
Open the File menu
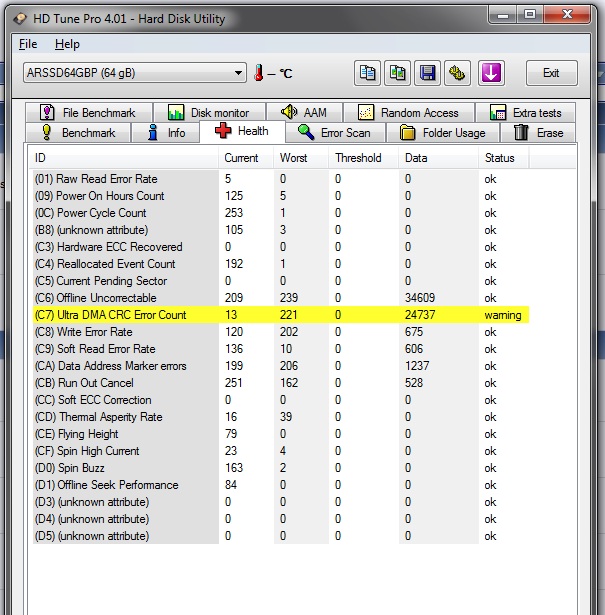point(28,44)
